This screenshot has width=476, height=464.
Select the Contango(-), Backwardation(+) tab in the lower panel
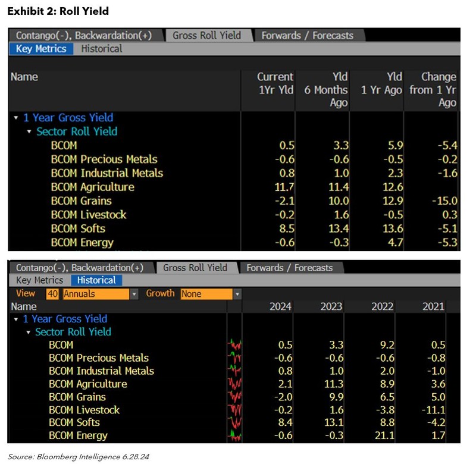click(x=80, y=268)
